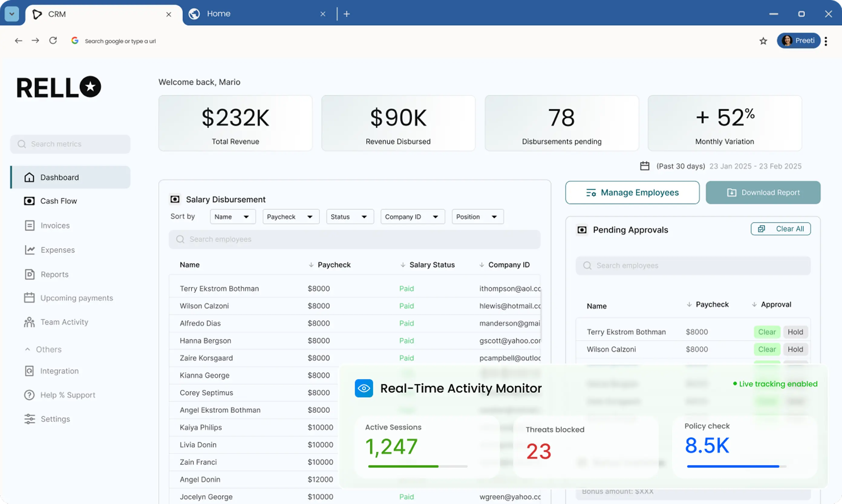Collapse the Others sidebar section
Viewport: 842px width, 504px height.
tap(28, 349)
